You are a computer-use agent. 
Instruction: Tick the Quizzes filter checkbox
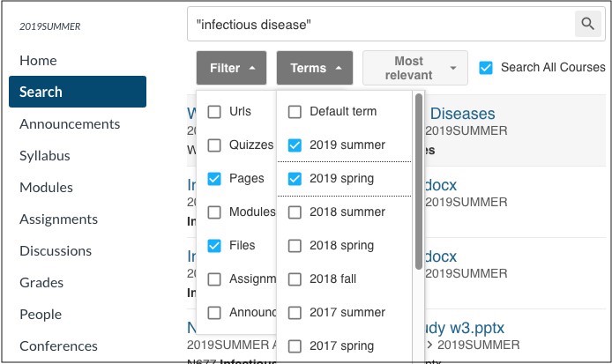click(214, 145)
